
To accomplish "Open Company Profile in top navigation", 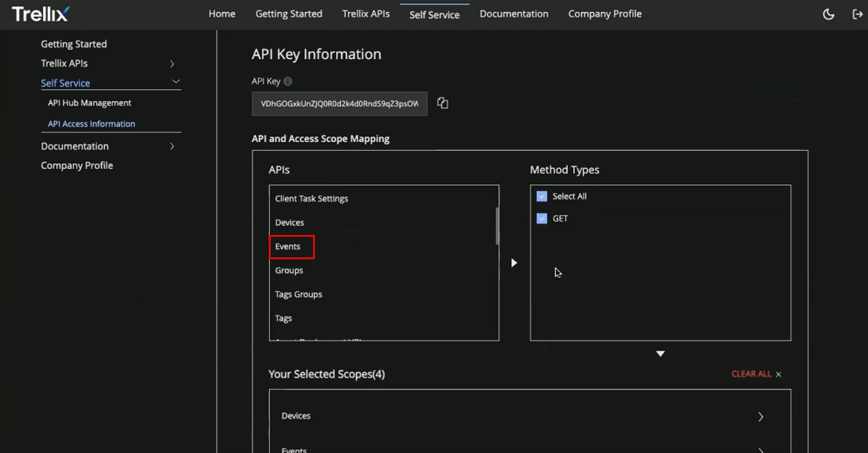I will click(604, 14).
